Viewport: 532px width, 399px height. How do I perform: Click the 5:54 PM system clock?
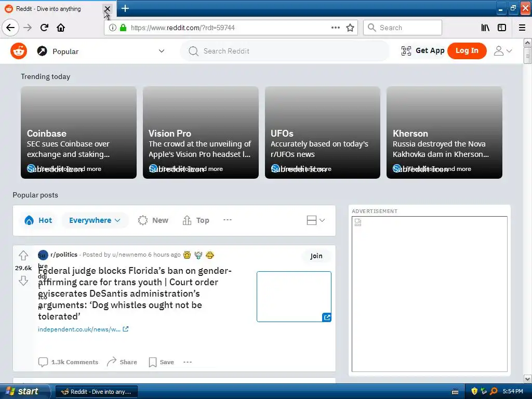point(513,391)
